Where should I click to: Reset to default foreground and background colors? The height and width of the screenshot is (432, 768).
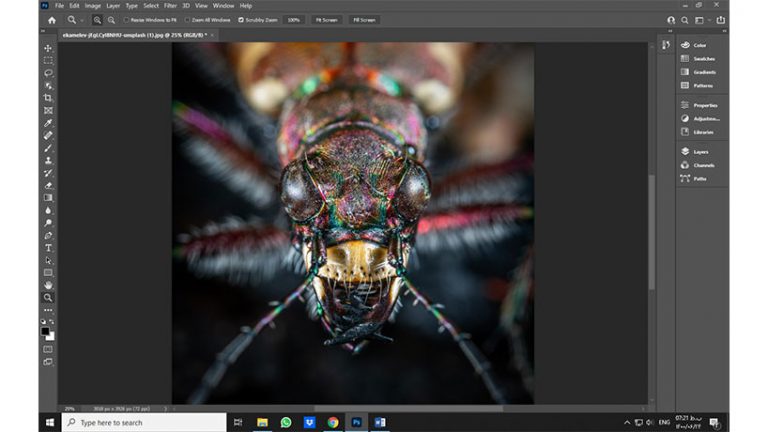point(43,322)
